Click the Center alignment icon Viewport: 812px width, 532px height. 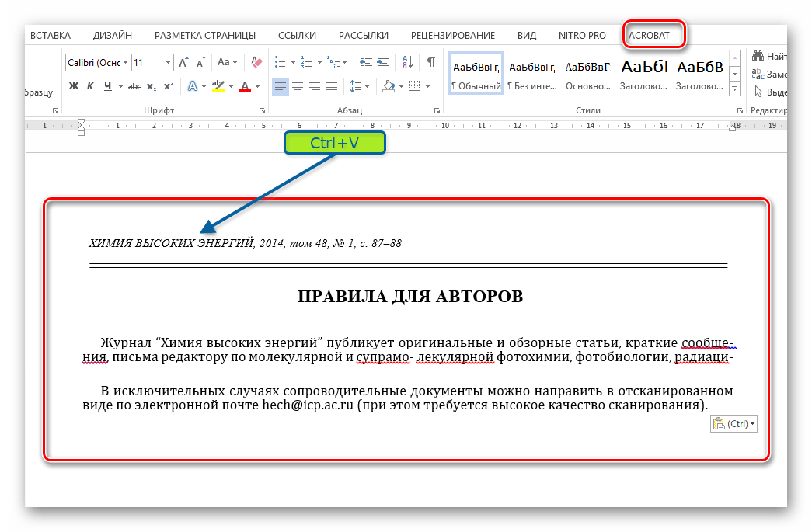click(297, 86)
